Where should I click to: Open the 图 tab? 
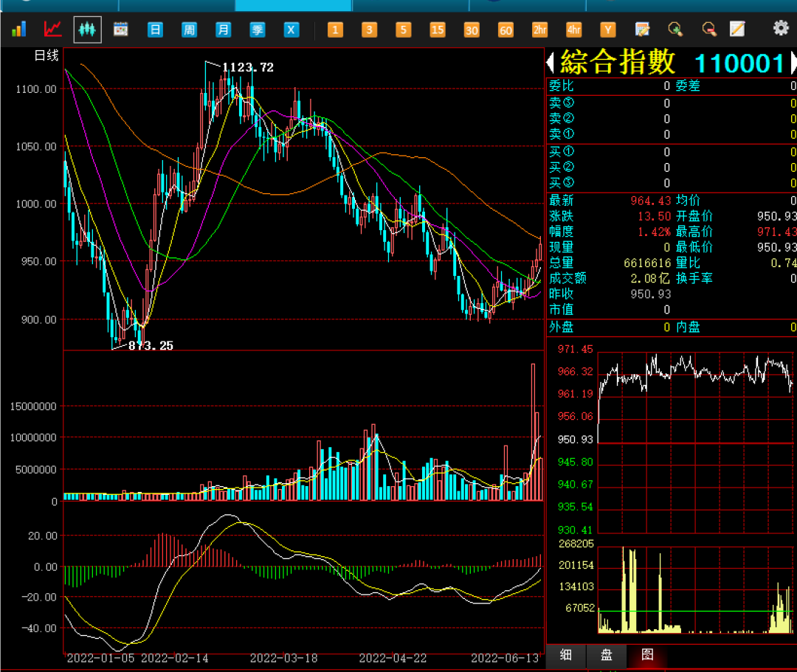(647, 655)
